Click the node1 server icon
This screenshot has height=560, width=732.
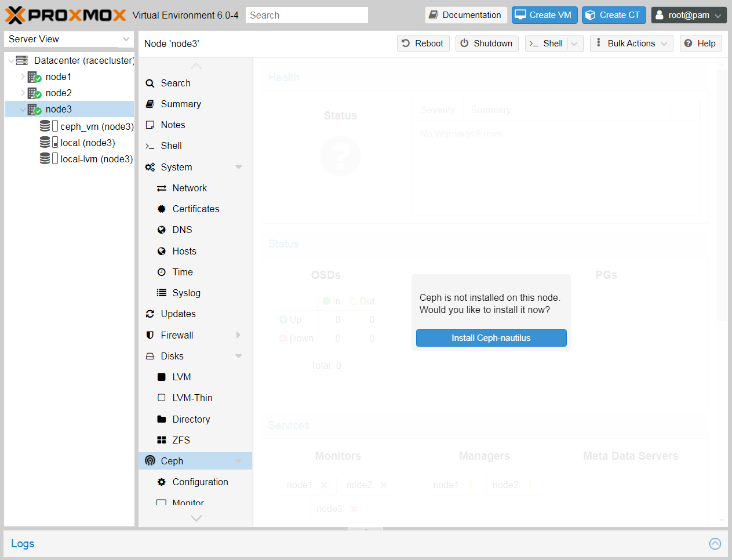coord(34,77)
